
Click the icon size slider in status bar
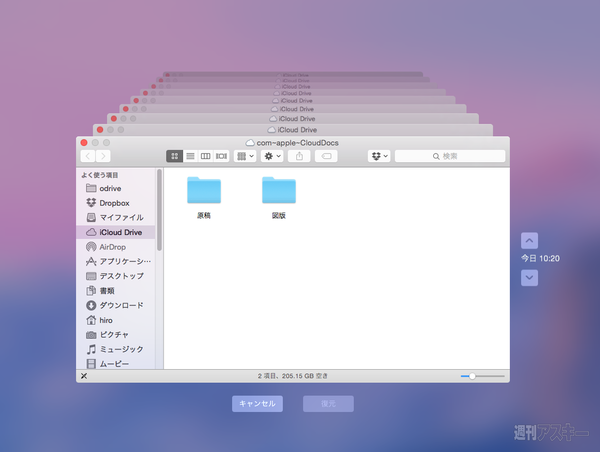483,376
